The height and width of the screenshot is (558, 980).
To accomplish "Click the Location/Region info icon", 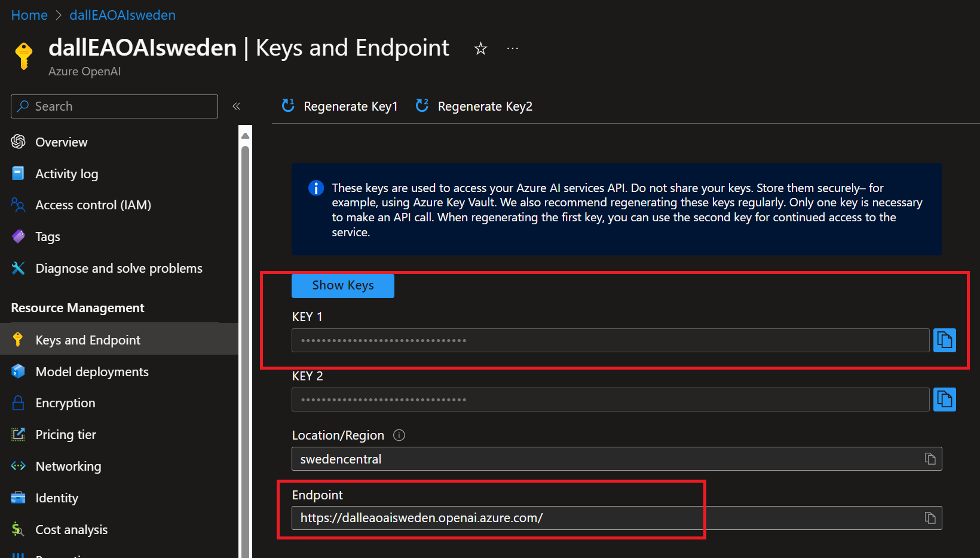I will click(399, 435).
